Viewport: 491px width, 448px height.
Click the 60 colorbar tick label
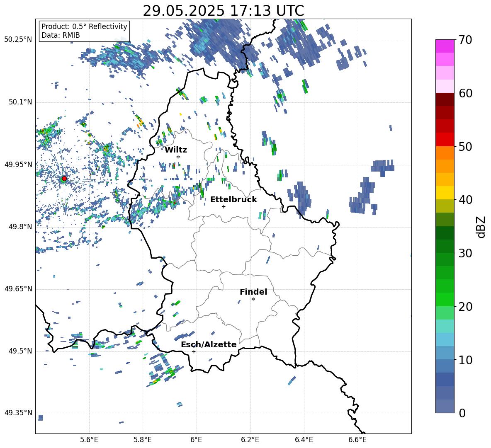point(465,93)
